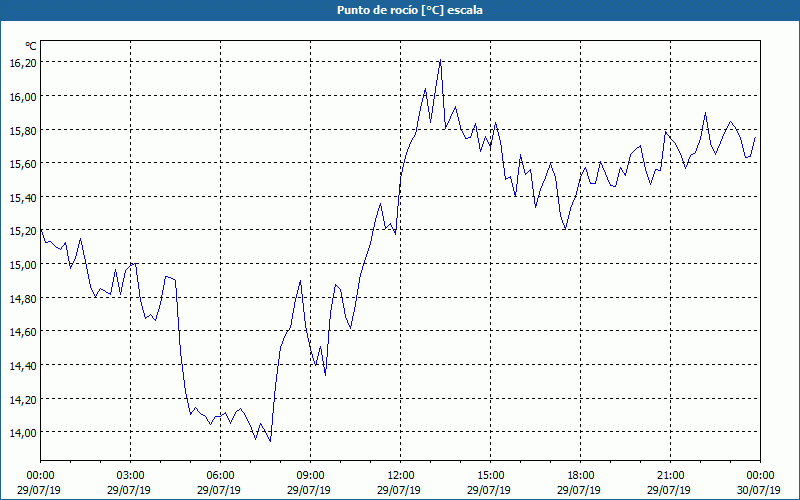800x500 pixels.
Task: Click the 15:00 time axis label
Action: coord(490,476)
